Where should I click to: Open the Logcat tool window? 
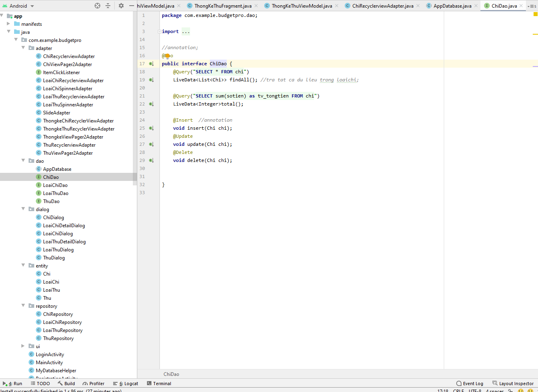tap(126, 384)
